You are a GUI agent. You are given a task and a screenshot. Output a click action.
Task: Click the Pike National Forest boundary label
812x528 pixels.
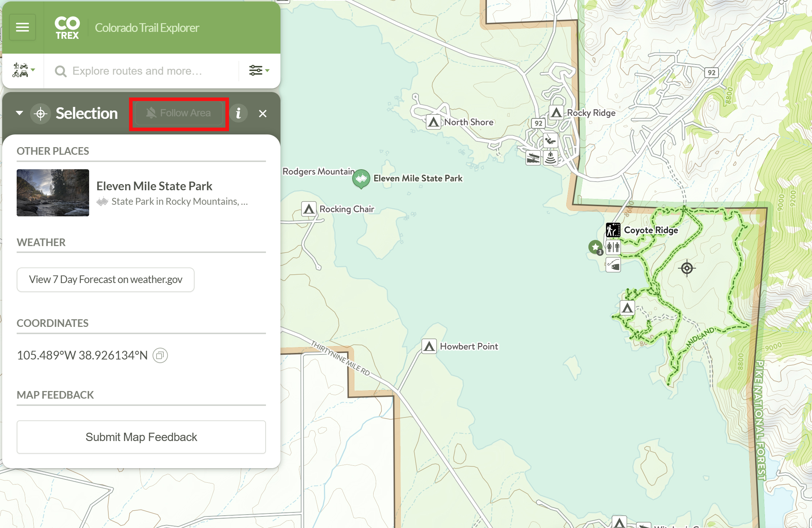tap(760, 420)
